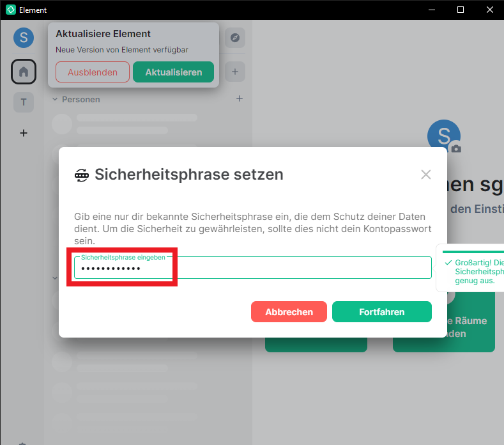Open the user menu via S avatar
Screen dimensions: 504x445
click(24, 38)
